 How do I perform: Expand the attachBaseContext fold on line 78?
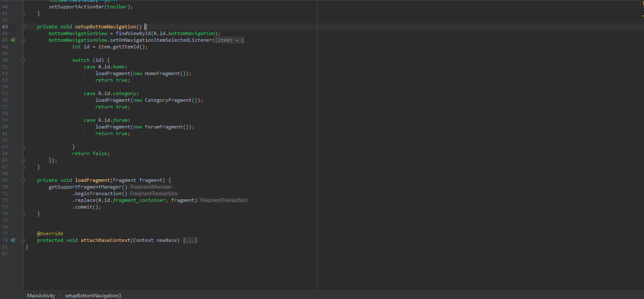pos(23,240)
